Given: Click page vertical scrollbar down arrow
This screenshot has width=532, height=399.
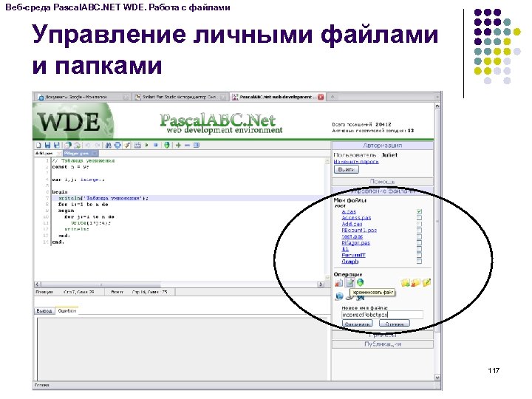Looking at the screenshot, I should 437,378.
